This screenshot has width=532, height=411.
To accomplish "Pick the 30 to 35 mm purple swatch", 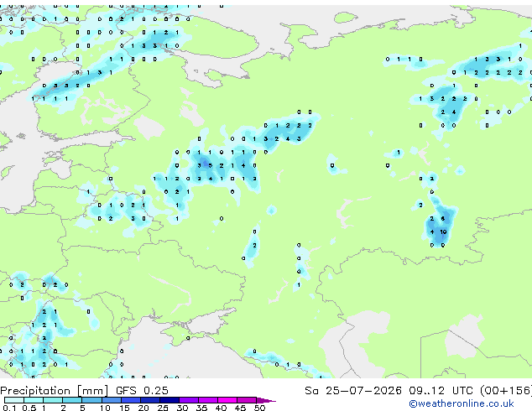I will pyautogui.click(x=189, y=400).
